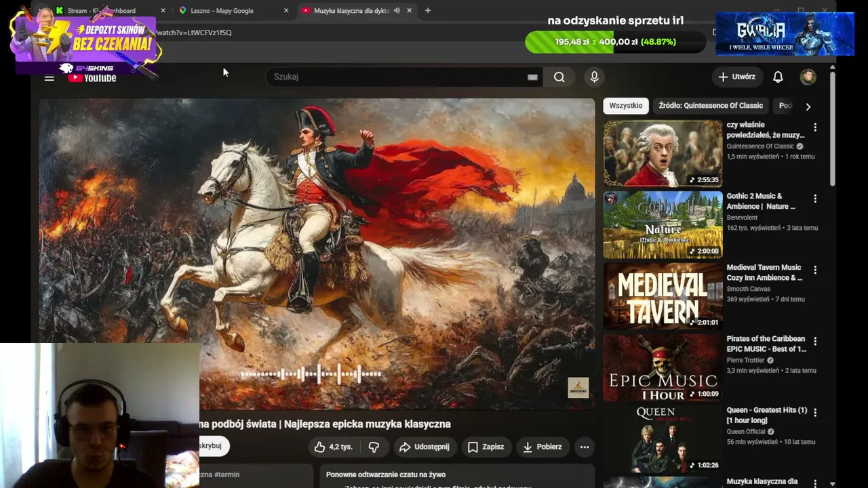
Task: Open title 'Pirates of the Caribbean EPIC MUSIC'
Action: pos(766,344)
